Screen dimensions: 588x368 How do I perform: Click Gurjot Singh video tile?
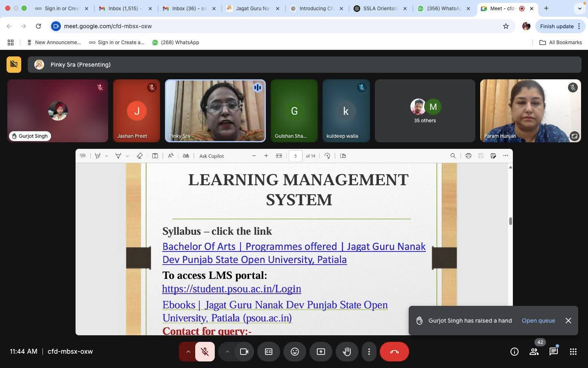pos(58,111)
